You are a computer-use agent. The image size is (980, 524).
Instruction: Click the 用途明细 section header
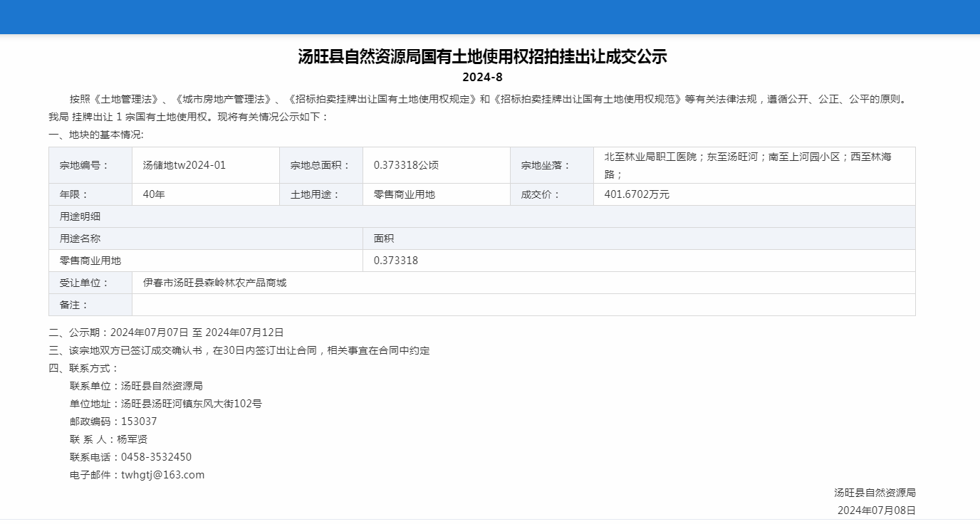coord(482,216)
